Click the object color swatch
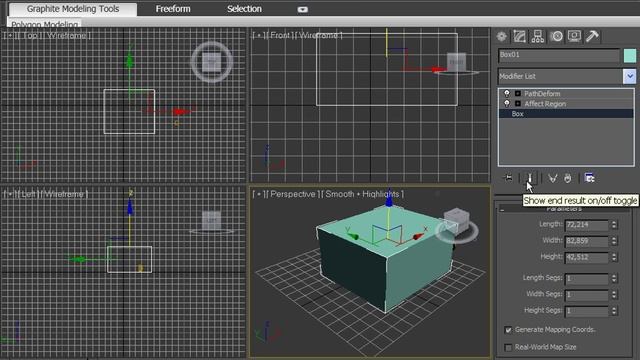The height and width of the screenshot is (360, 640). click(x=629, y=56)
